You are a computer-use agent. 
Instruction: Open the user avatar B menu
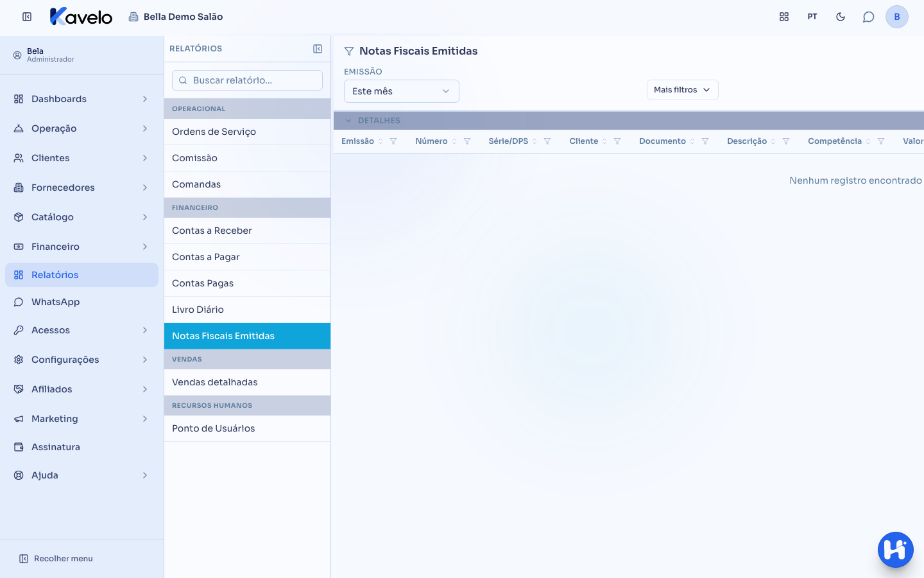897,17
